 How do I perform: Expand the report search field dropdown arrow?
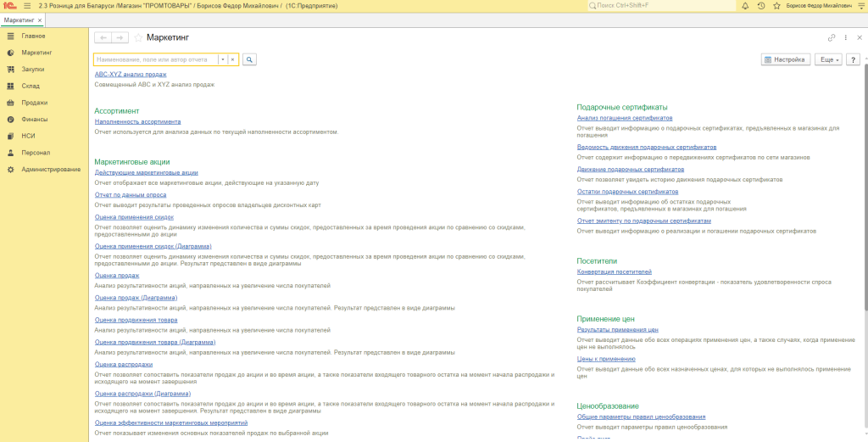[x=222, y=59]
